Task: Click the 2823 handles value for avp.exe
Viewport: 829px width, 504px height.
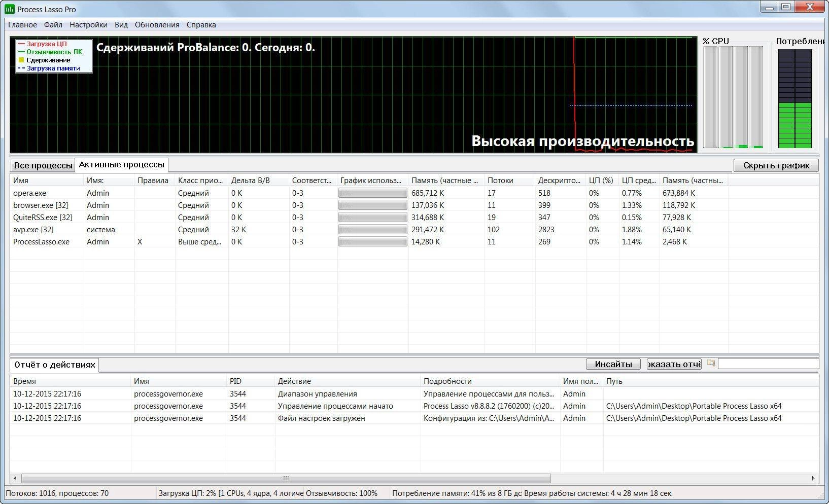Action: pyautogui.click(x=546, y=229)
